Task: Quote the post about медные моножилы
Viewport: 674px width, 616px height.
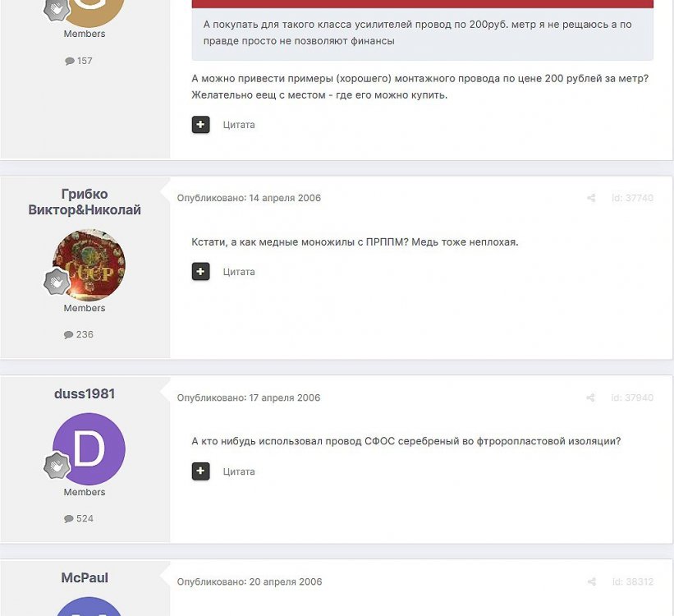Action: click(239, 272)
